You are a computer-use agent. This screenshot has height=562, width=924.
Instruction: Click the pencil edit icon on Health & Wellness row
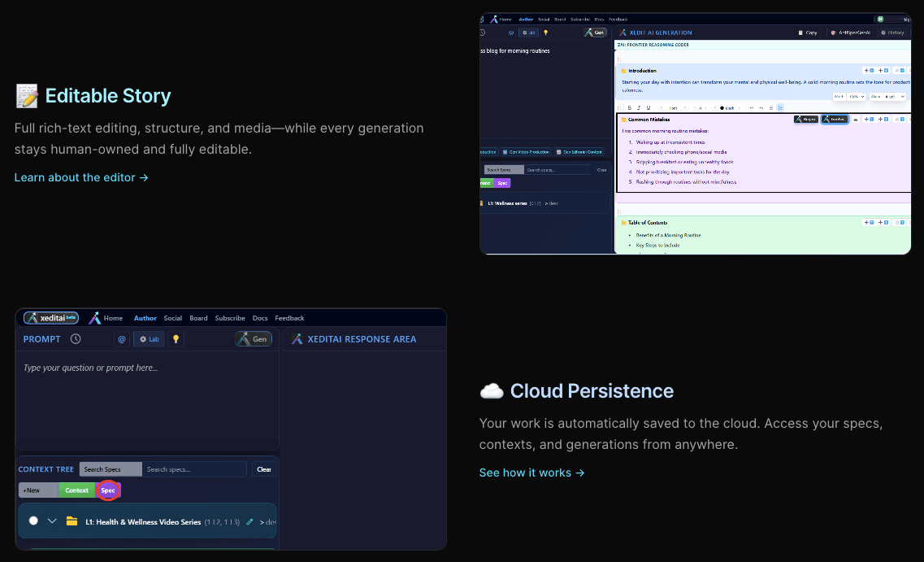click(x=249, y=521)
